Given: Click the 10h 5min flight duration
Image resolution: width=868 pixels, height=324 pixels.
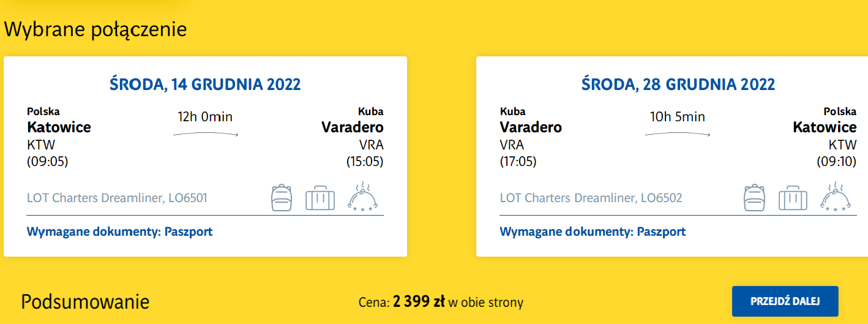Looking at the screenshot, I should pyautogui.click(x=678, y=116).
